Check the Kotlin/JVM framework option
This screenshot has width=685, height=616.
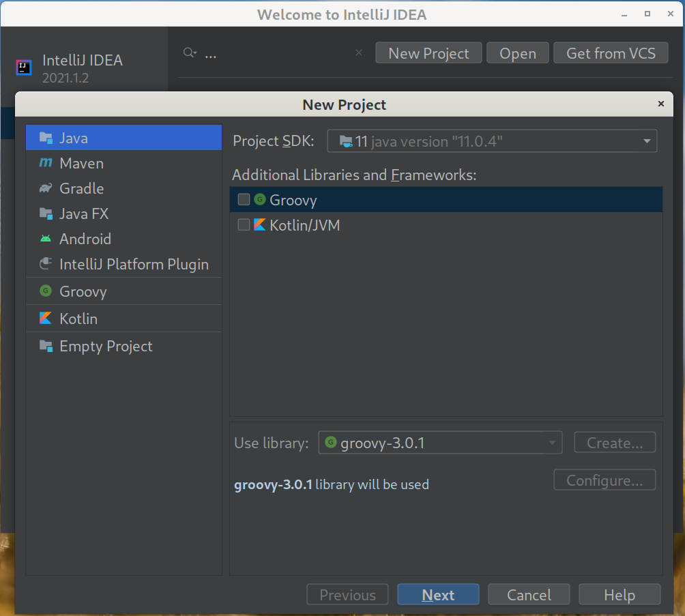(x=244, y=224)
